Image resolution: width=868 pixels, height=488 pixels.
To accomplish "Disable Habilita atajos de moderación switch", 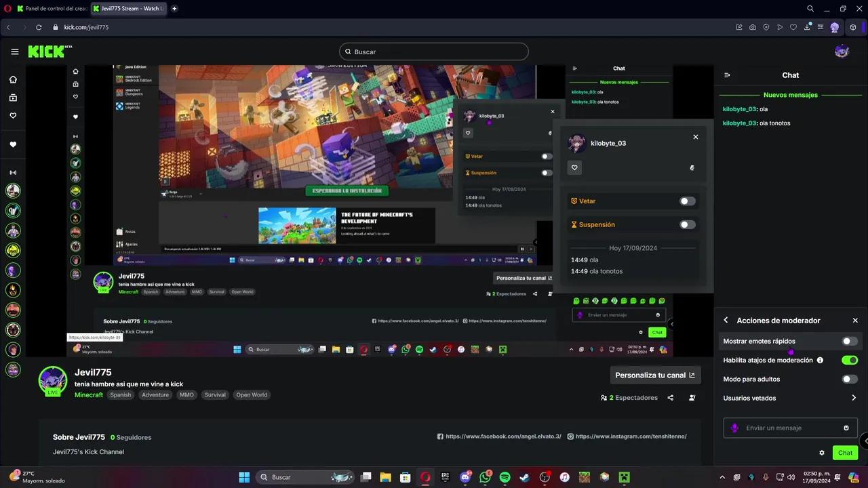I will click(x=850, y=360).
